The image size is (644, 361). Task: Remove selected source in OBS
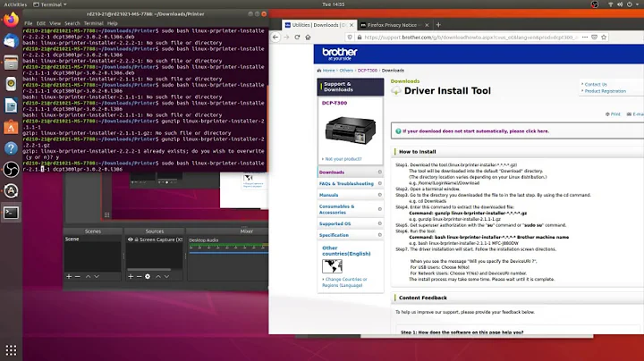tap(140, 276)
